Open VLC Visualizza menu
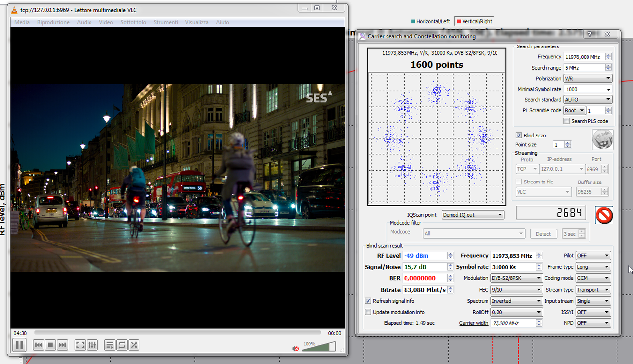The image size is (633, 364). coord(197,22)
